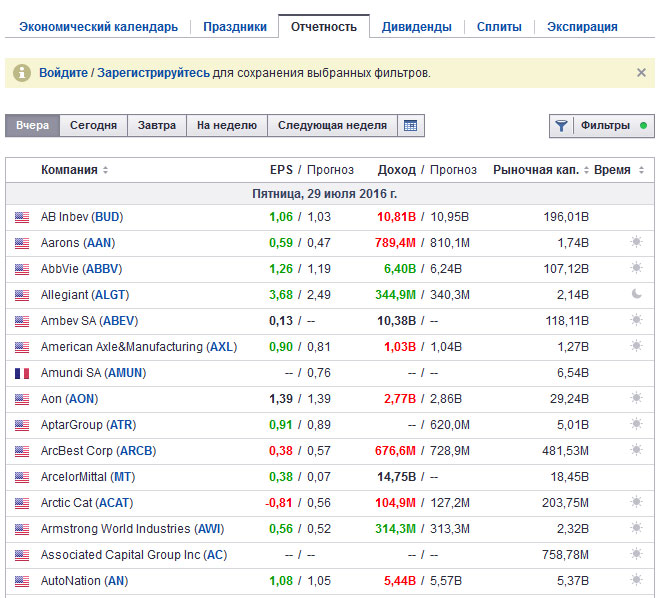Click the funnel filter icon
657x598 pixels.
point(561,125)
